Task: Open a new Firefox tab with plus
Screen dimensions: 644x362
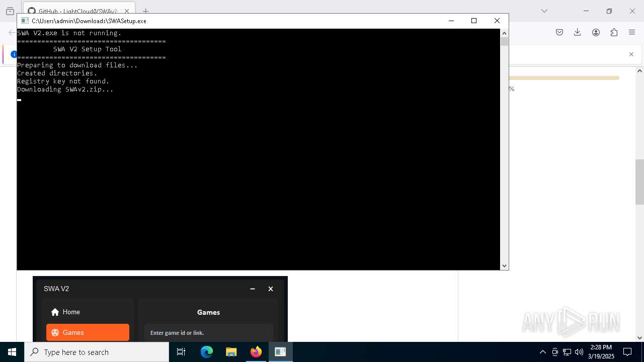Action: tap(145, 11)
